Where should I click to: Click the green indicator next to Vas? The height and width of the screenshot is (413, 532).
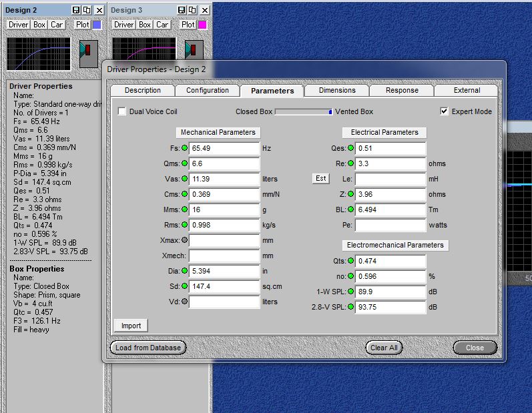(185, 178)
